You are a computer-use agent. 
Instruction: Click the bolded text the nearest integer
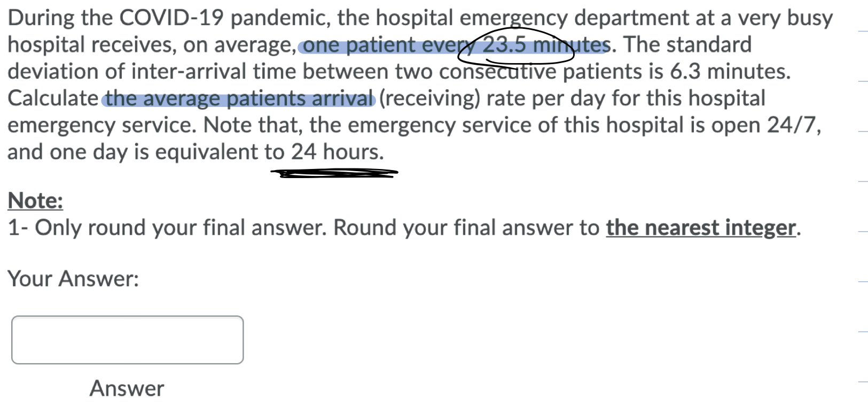700,227
